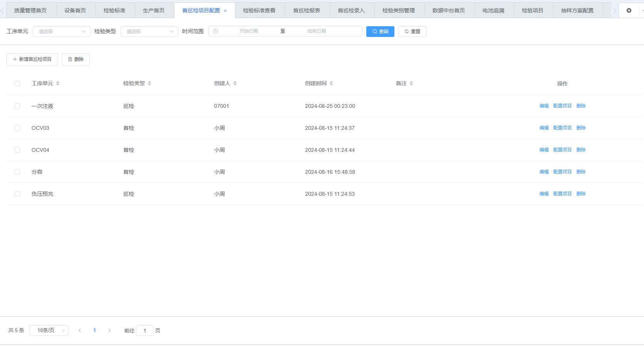Select page 1 in pagination
Viewport: 644px width, 346px height.
click(x=94, y=331)
